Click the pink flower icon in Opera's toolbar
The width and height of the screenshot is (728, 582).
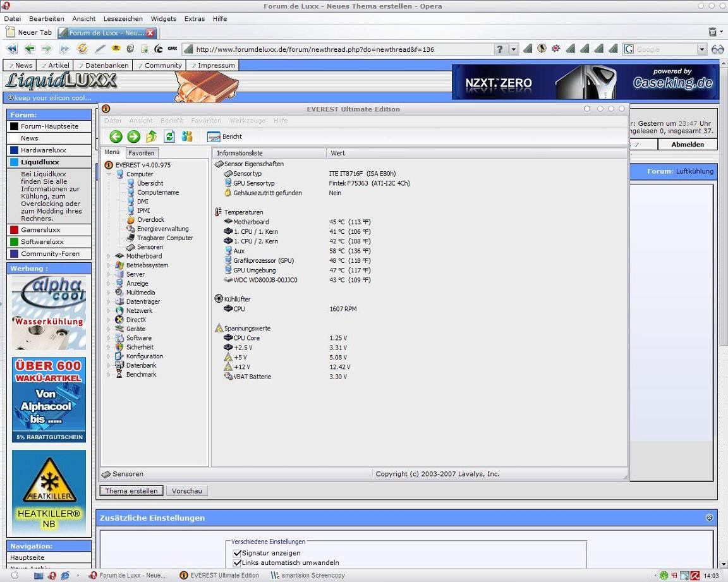click(555, 48)
